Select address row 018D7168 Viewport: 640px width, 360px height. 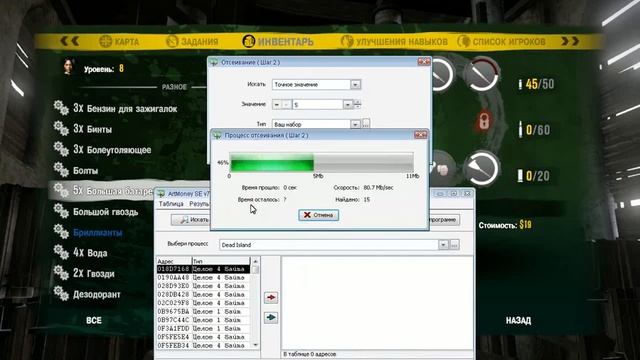pyautogui.click(x=203, y=269)
